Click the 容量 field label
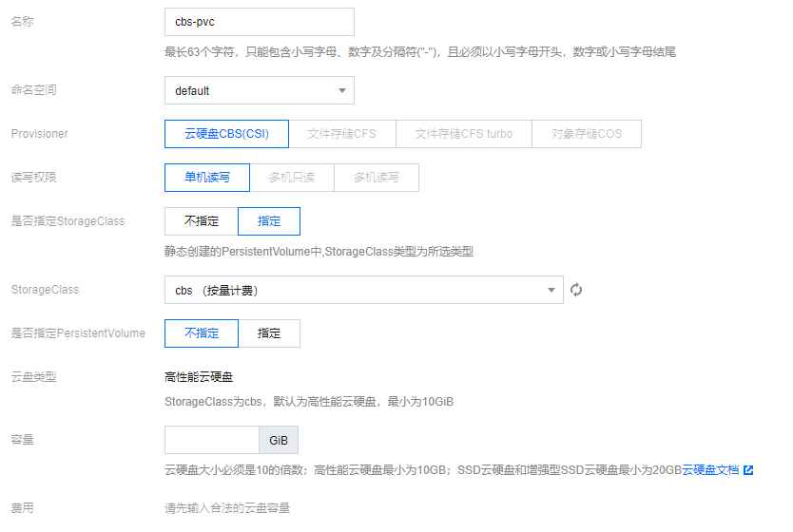The width and height of the screenshot is (793, 532). coord(22,440)
